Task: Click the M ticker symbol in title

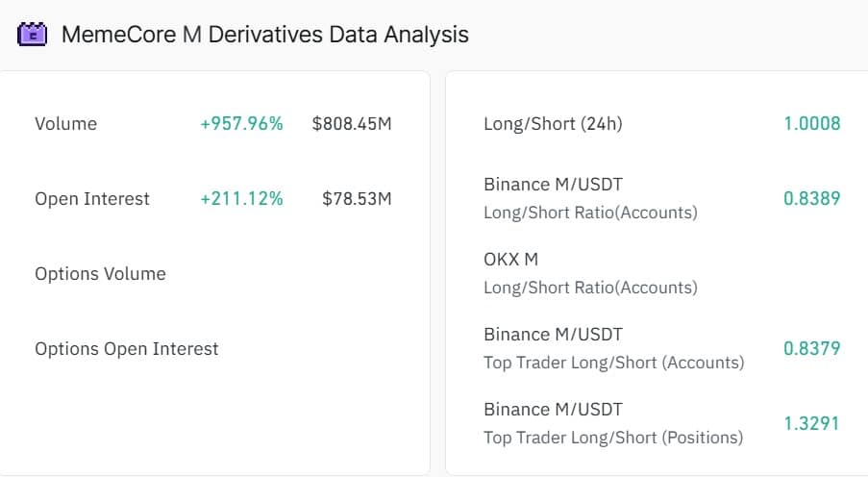Action: [x=191, y=35]
